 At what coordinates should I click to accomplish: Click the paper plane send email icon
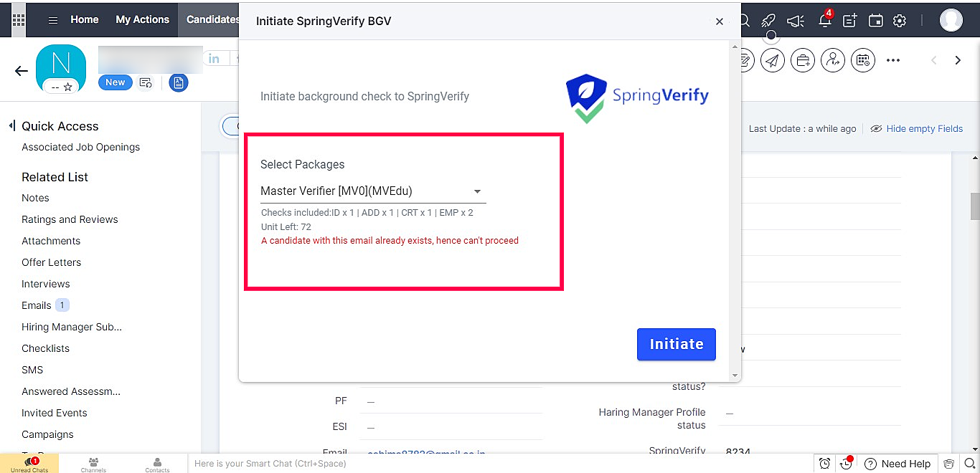pos(773,61)
